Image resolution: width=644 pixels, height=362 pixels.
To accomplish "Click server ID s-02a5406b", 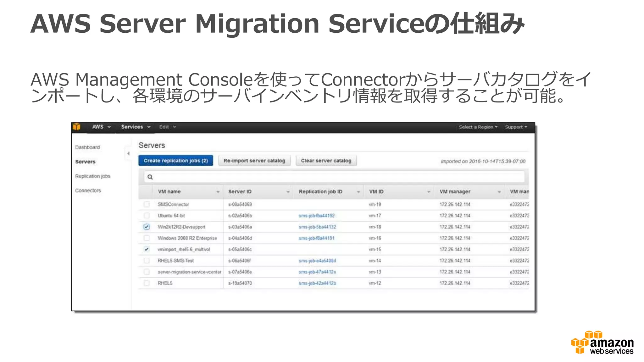I will tap(240, 216).
